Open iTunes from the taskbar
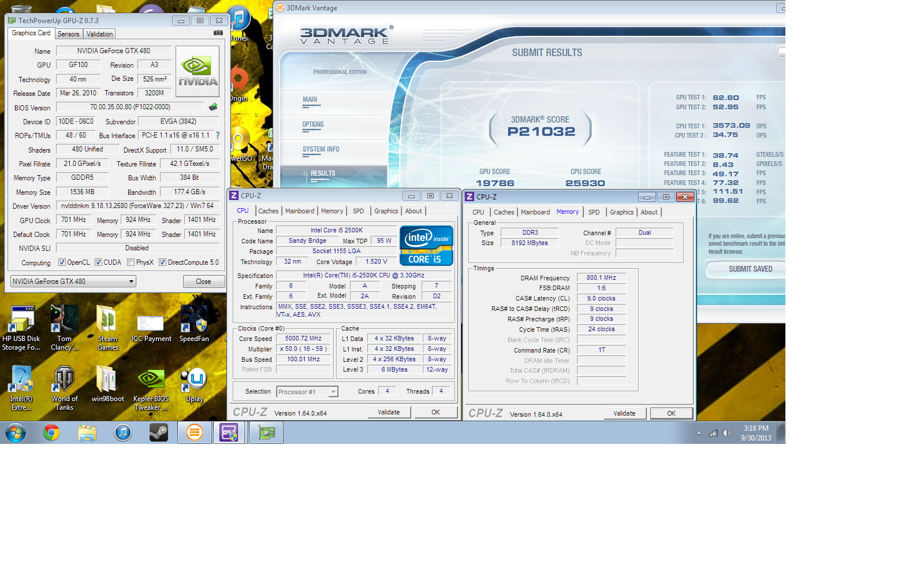924x578 pixels. pos(123,432)
